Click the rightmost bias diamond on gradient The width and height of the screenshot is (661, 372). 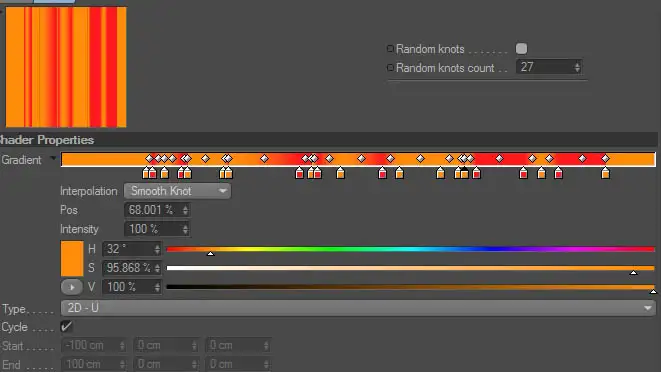coord(605,159)
